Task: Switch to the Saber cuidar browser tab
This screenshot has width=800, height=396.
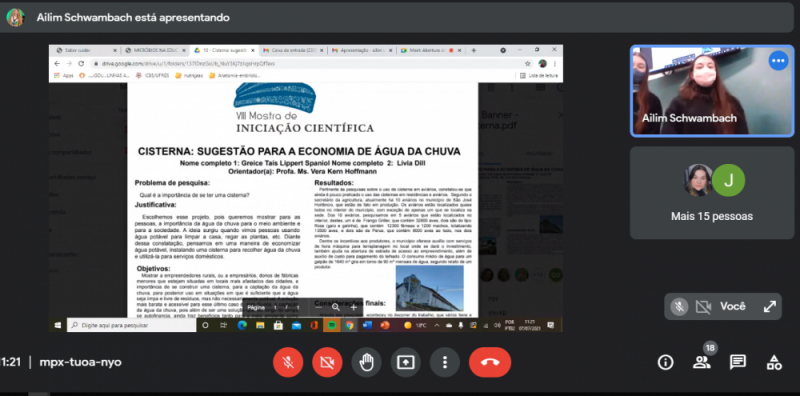Action: tap(86, 51)
